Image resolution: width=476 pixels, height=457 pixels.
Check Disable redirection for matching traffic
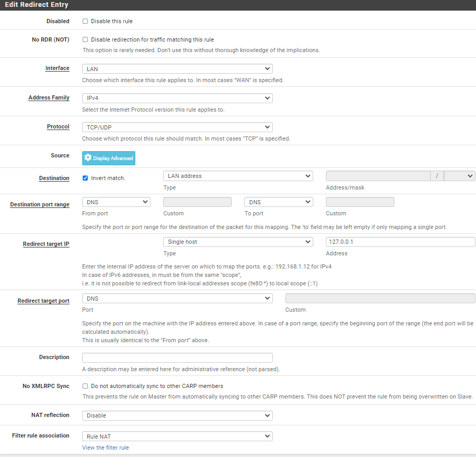click(85, 39)
